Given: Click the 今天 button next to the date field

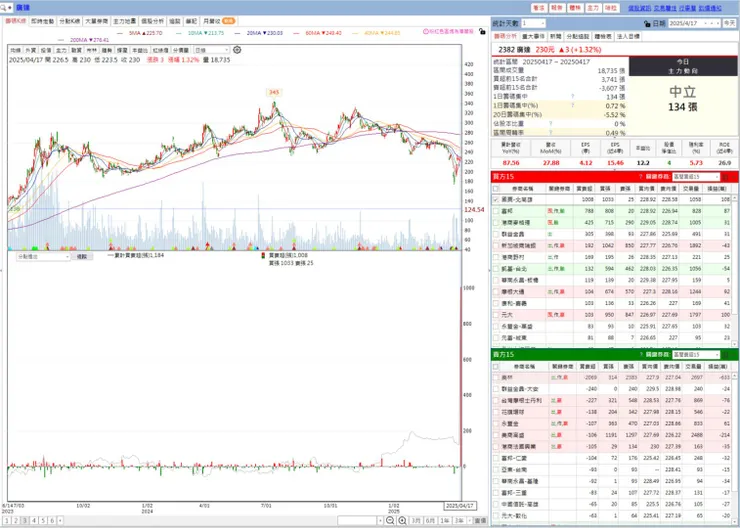Looking at the screenshot, I should click(728, 23).
